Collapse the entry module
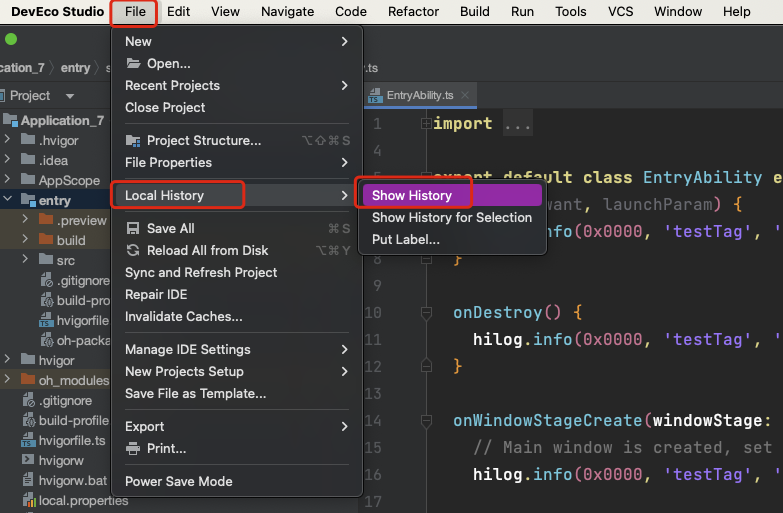 coord(7,199)
